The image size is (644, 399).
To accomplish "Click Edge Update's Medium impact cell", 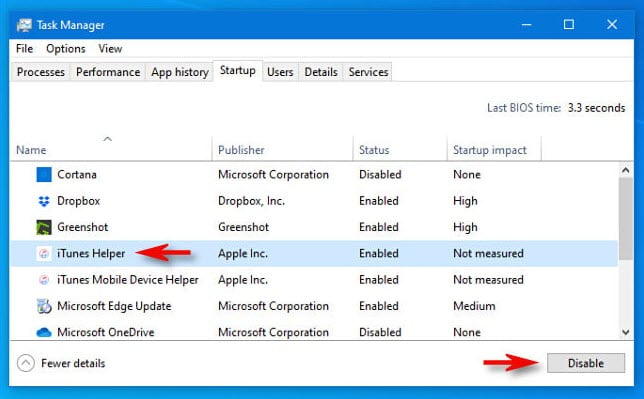I will click(474, 306).
